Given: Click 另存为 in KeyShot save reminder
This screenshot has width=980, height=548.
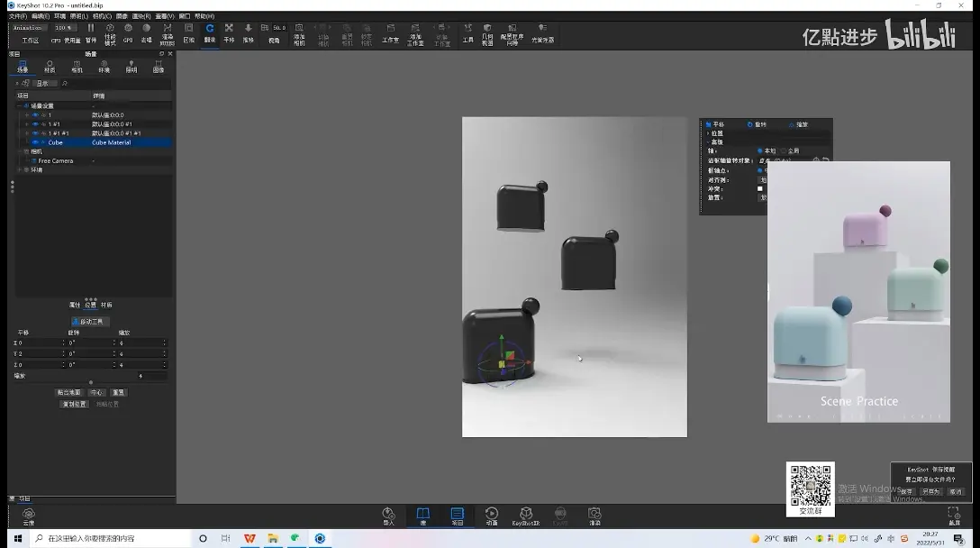Looking at the screenshot, I should (x=931, y=492).
